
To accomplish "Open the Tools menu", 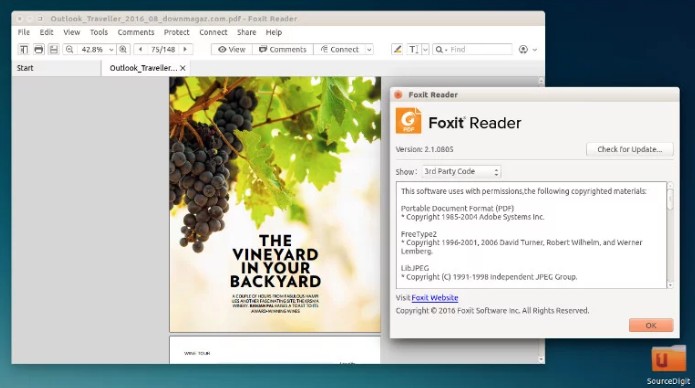I will tap(99, 32).
